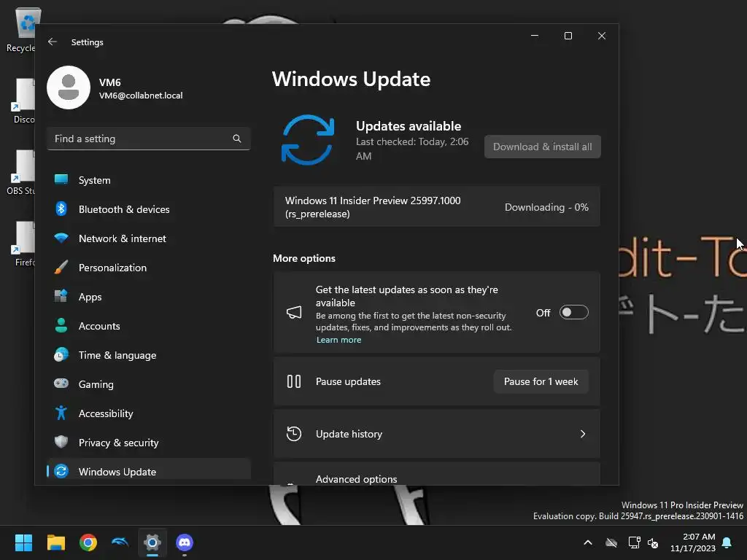The height and width of the screenshot is (560, 747).
Task: Open Personalization settings
Action: coord(149,267)
